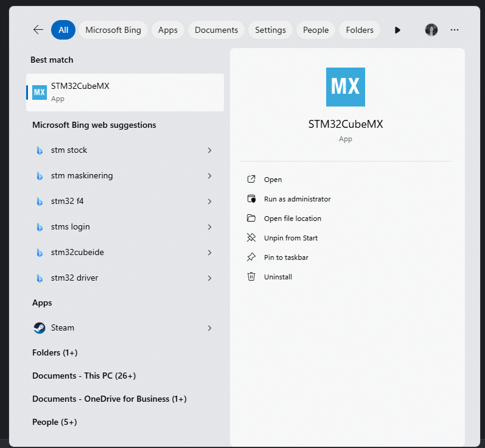The height and width of the screenshot is (448, 485).
Task: Select the All filter tab
Action: (63, 30)
